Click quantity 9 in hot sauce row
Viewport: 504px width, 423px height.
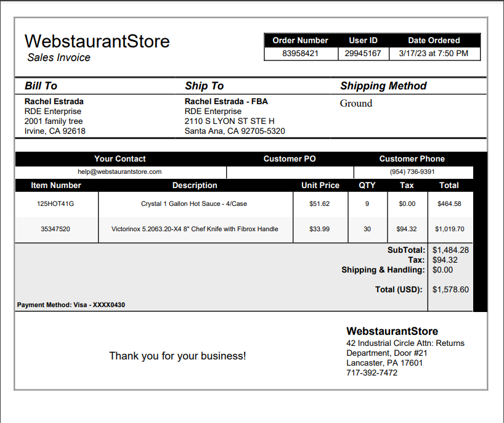click(367, 204)
